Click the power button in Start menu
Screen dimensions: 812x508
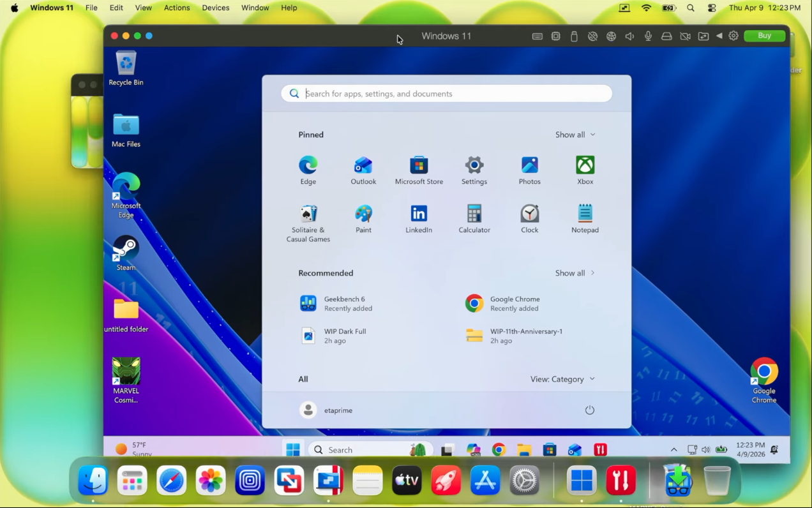point(590,410)
